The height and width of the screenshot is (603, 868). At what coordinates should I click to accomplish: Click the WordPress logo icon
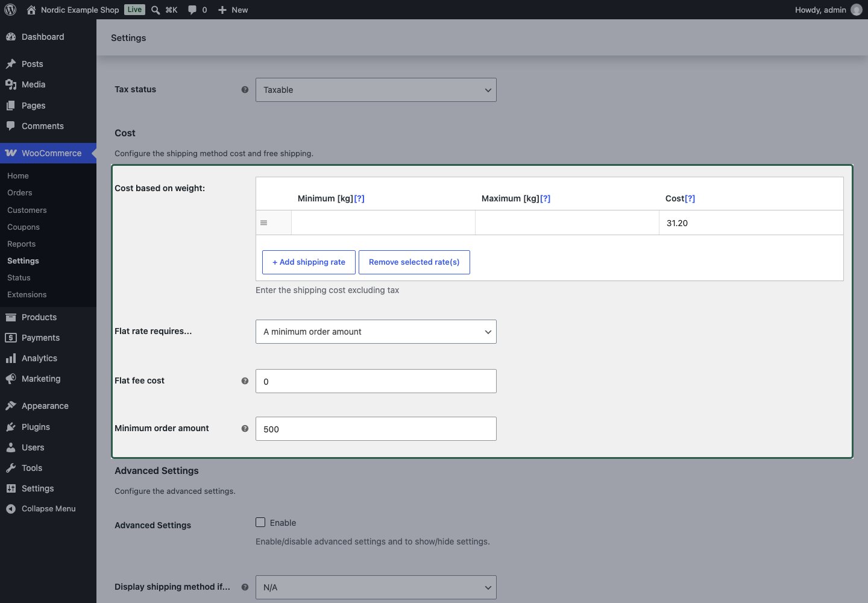point(10,10)
